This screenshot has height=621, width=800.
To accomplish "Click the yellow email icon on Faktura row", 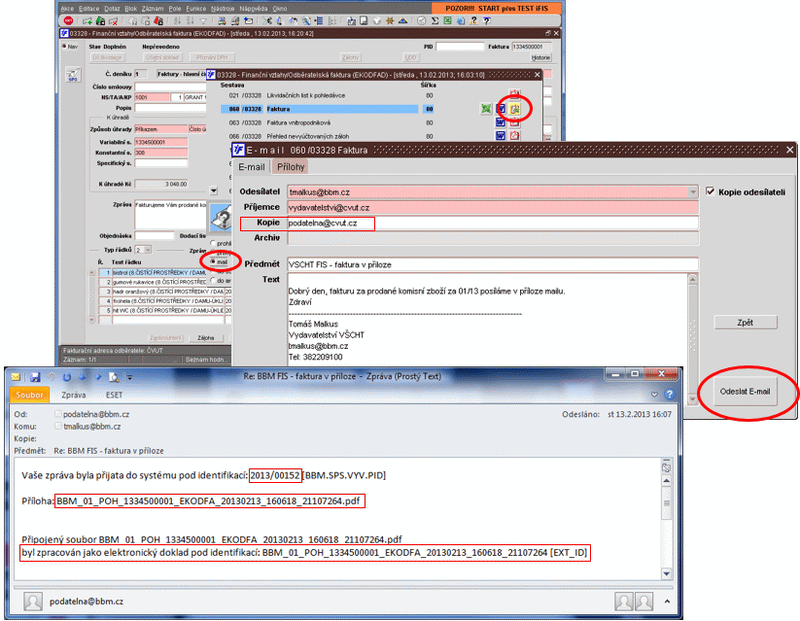I will tap(514, 109).
